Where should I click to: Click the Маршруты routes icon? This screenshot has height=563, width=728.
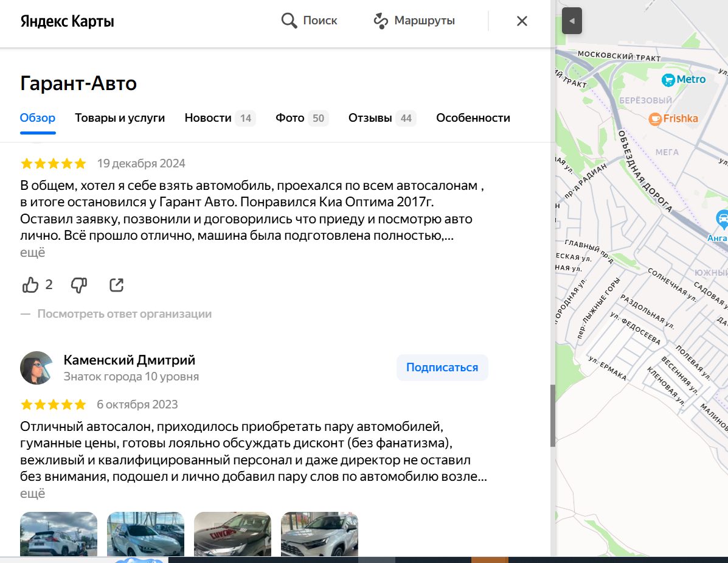click(x=380, y=20)
